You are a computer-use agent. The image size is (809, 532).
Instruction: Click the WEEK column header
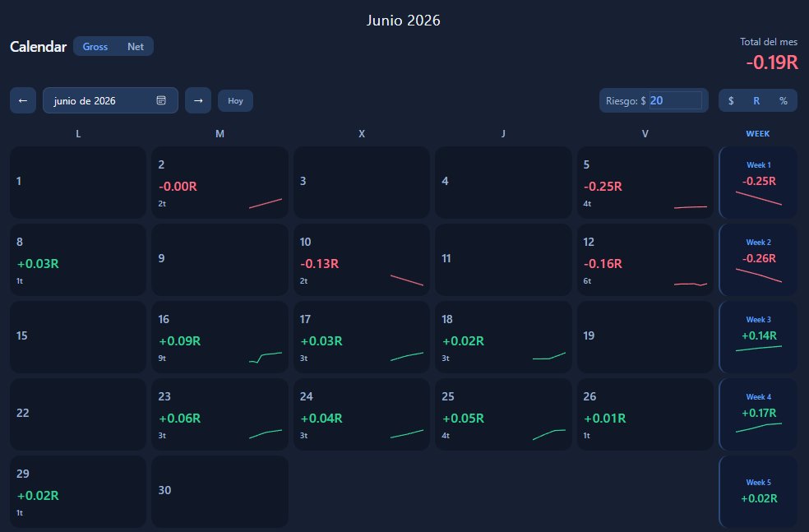(x=757, y=134)
